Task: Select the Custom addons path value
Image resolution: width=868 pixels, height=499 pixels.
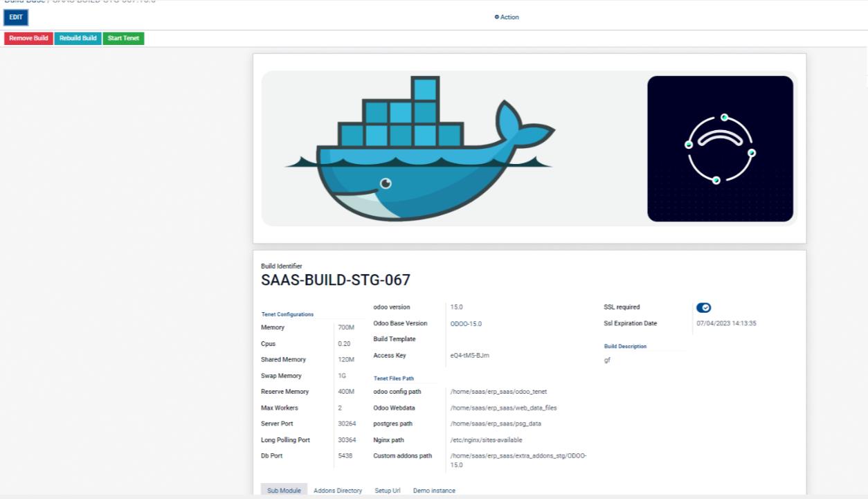Action: tap(518, 460)
